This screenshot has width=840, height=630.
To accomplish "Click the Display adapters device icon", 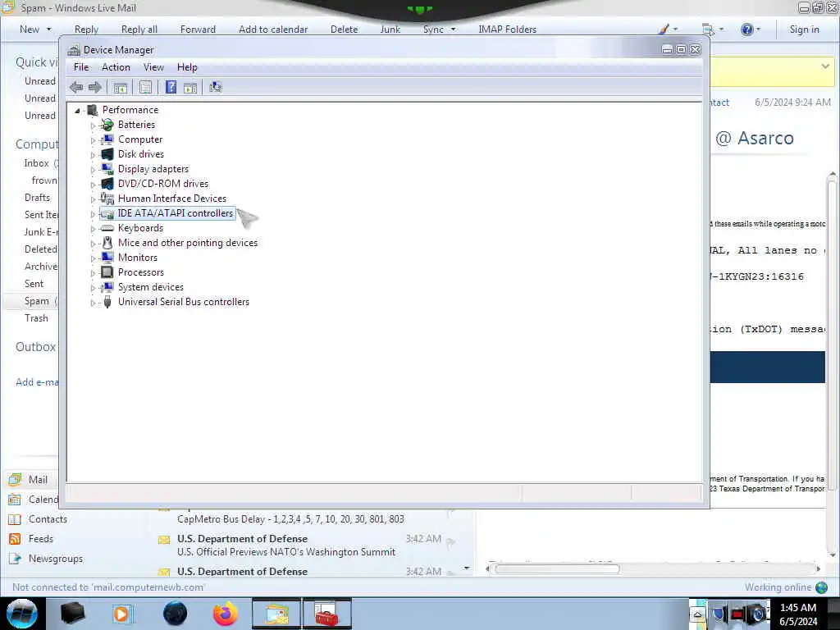I will pyautogui.click(x=107, y=169).
